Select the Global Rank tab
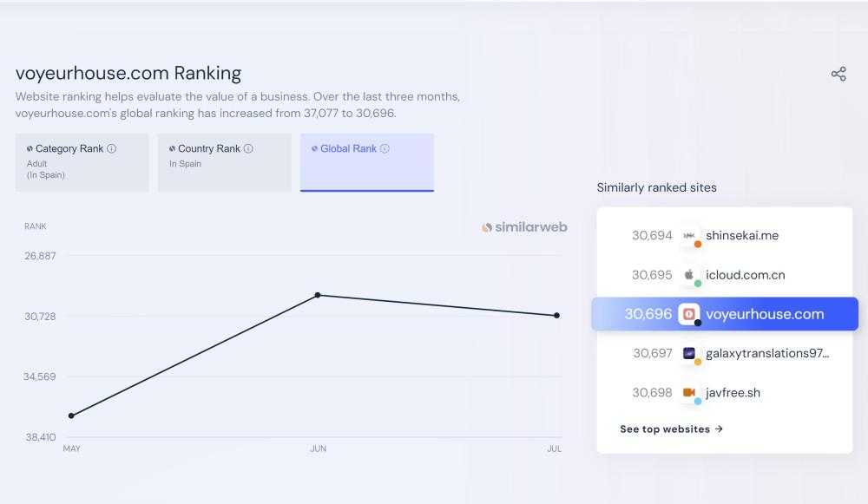This screenshot has width=868, height=504. coord(366,162)
